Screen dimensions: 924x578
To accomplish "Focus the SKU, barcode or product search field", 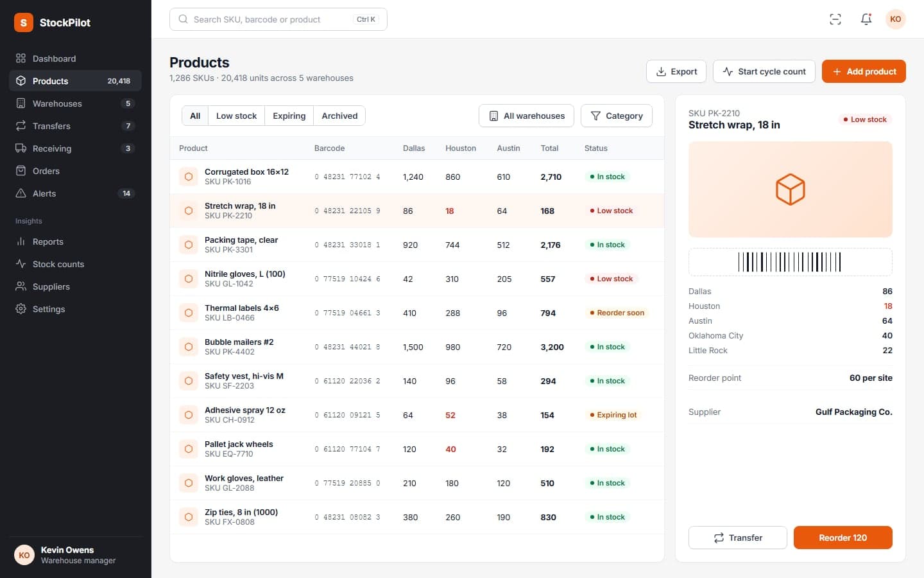I will pos(278,19).
